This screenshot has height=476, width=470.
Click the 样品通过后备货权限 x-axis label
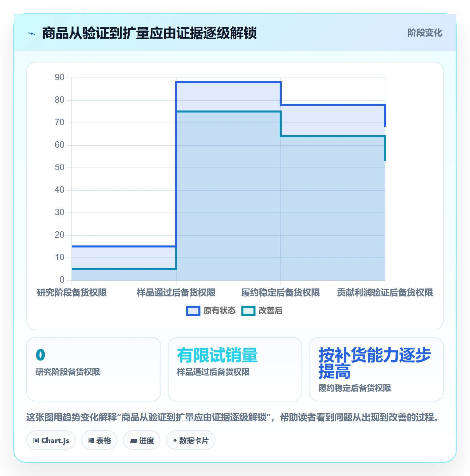tap(176, 293)
